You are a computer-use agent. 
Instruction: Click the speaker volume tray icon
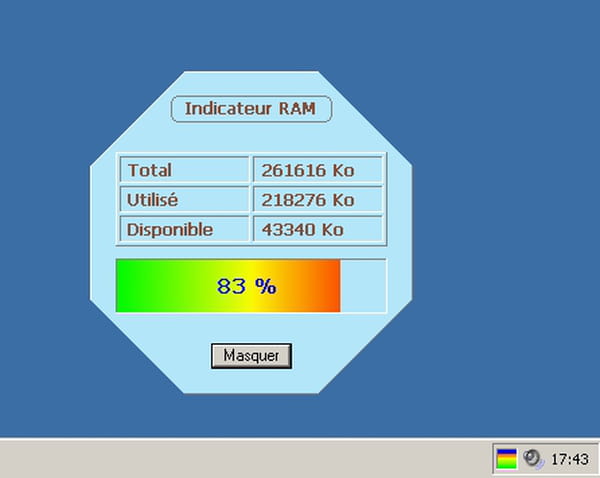pyautogui.click(x=533, y=458)
